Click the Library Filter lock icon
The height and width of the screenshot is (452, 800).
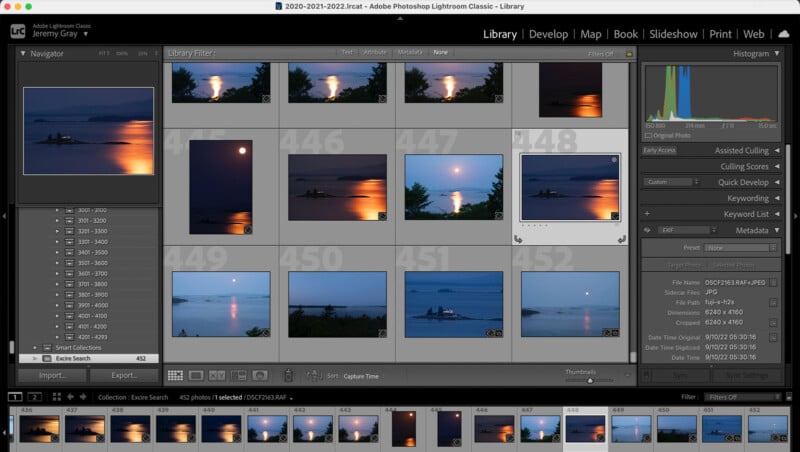pos(629,54)
